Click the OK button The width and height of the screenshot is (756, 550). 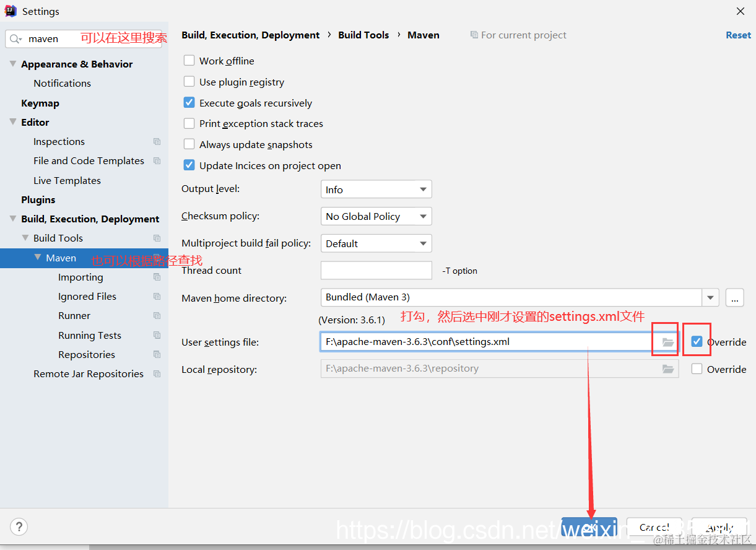point(589,527)
